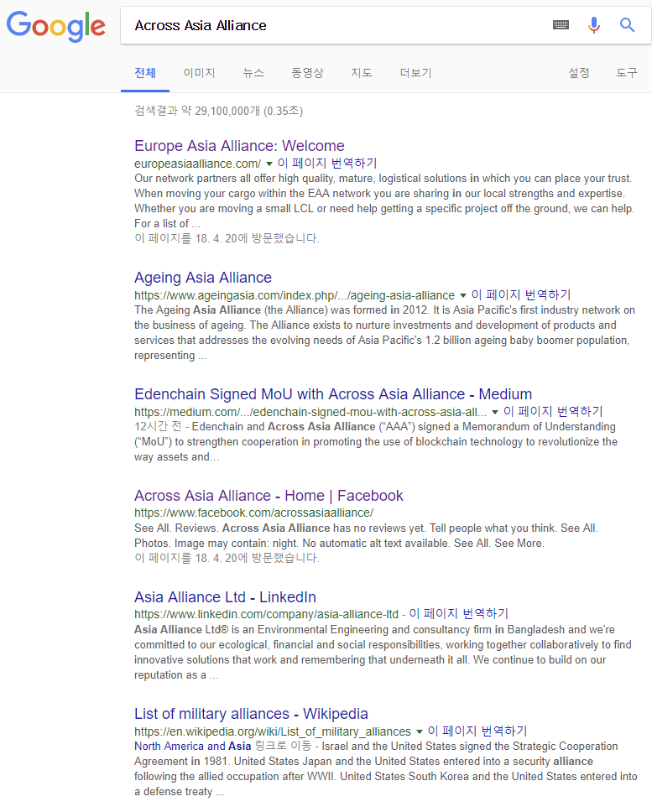Screen dimensions: 652x812
Task: Click the facebook.com/acrossasiaalliance URL
Action: pos(253,513)
